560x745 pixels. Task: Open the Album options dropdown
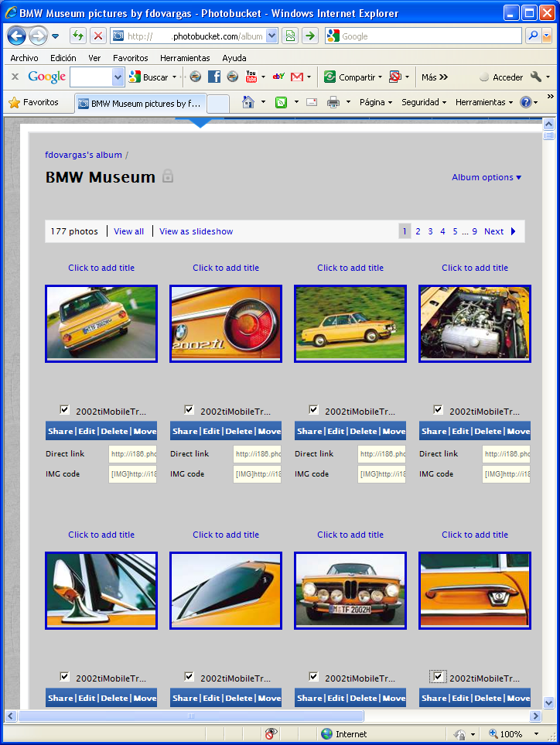[x=487, y=177]
